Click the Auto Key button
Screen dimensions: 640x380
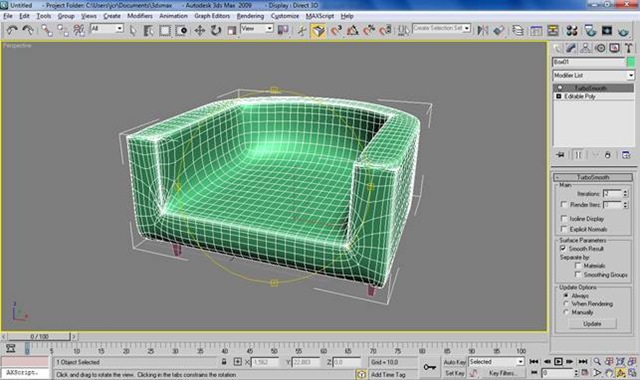coord(454,362)
